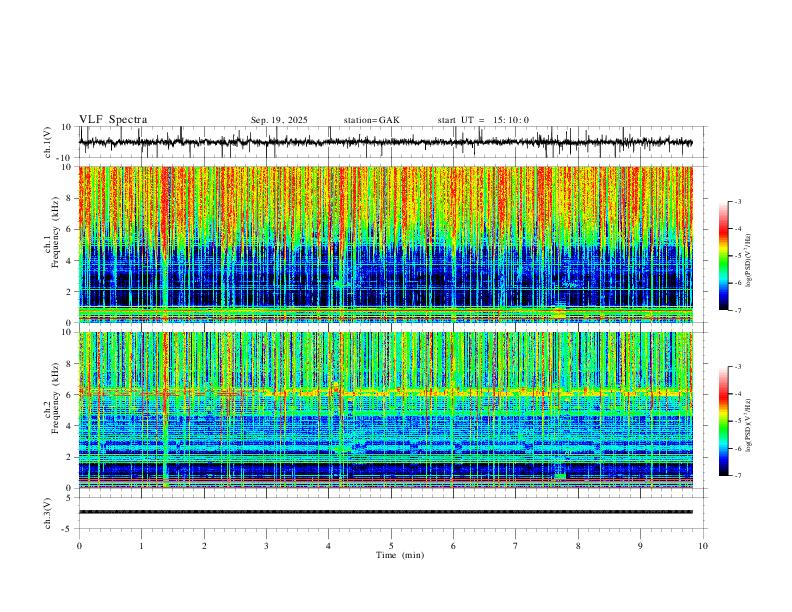Click the "-7" label on ch.1 color bar

click(x=738, y=311)
